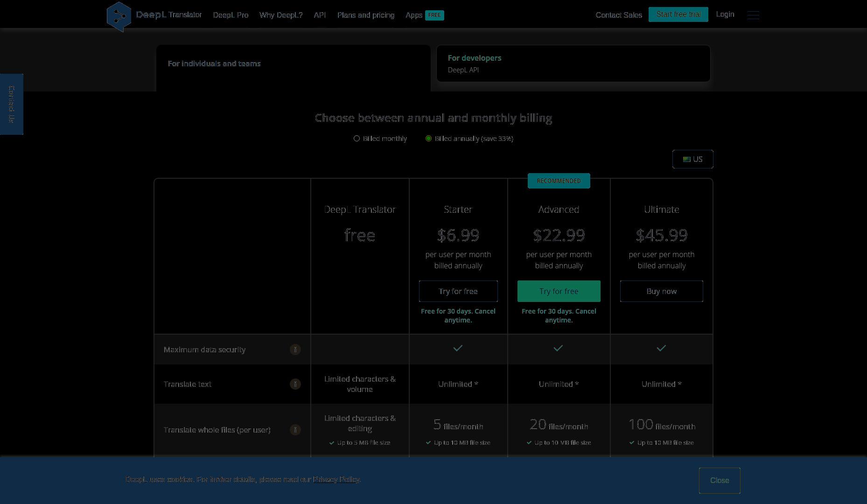Click Try for free under Starter

[458, 291]
